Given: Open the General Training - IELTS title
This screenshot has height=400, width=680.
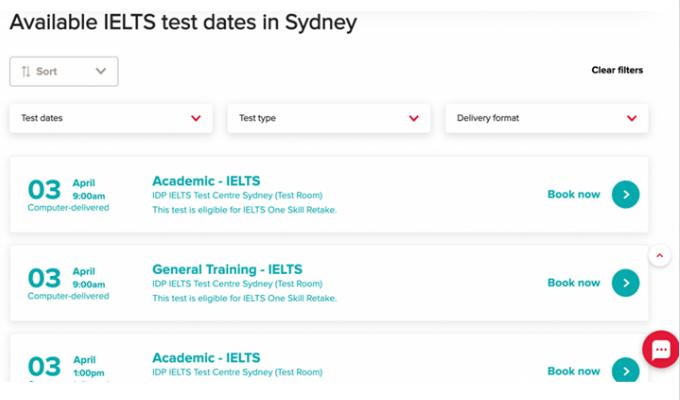Looking at the screenshot, I should [227, 269].
